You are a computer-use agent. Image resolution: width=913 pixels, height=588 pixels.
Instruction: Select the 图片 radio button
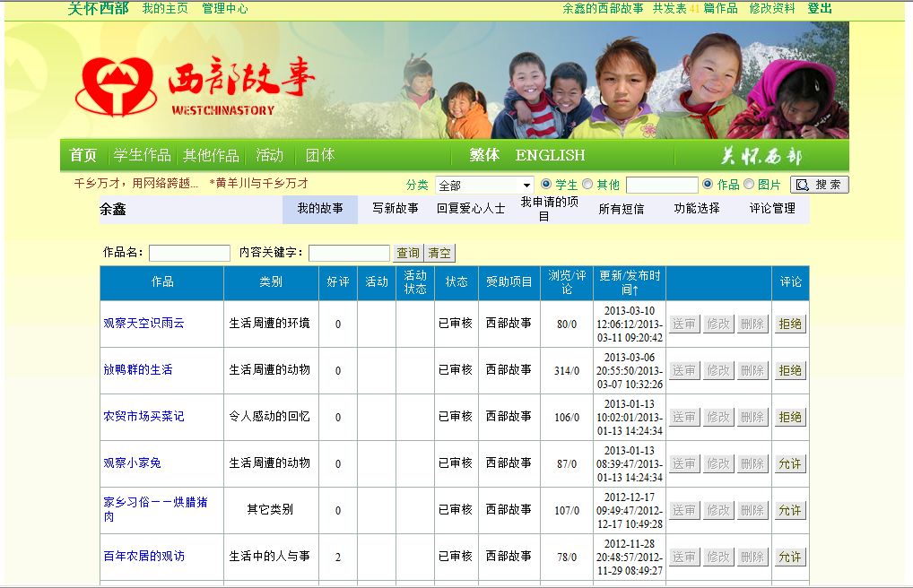coord(750,184)
